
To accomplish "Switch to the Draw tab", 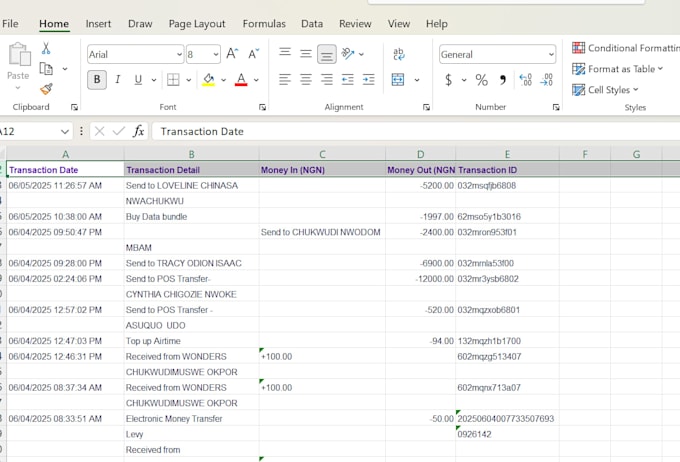I will [140, 24].
